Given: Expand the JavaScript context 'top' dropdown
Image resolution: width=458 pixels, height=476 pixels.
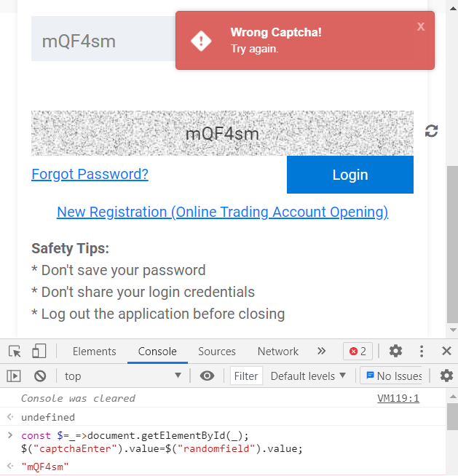Looking at the screenshot, I should tap(122, 376).
